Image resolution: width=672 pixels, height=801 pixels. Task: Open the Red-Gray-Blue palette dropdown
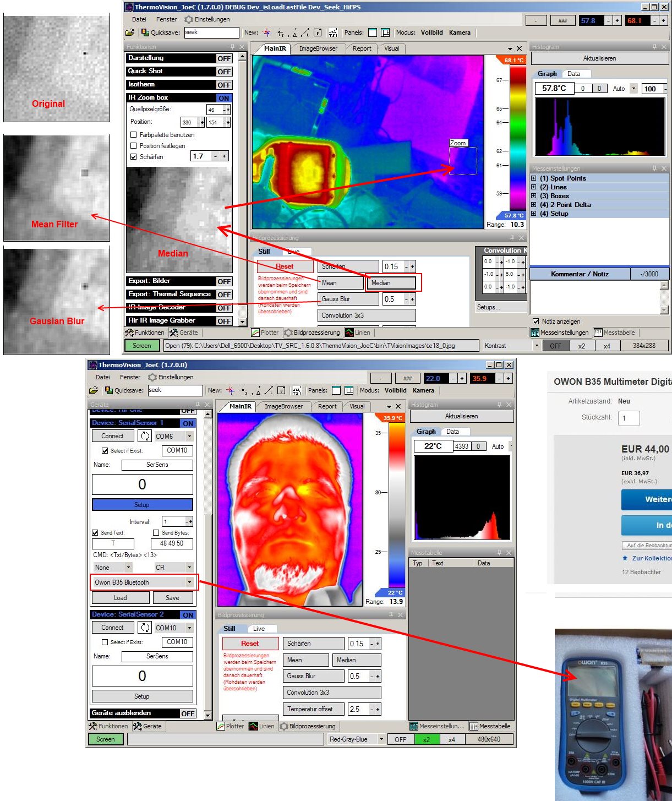[x=381, y=739]
